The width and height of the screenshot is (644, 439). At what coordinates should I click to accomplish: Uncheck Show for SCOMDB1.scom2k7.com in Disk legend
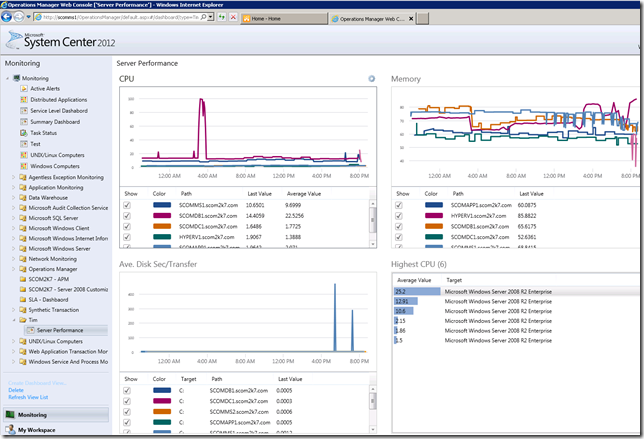click(x=127, y=391)
